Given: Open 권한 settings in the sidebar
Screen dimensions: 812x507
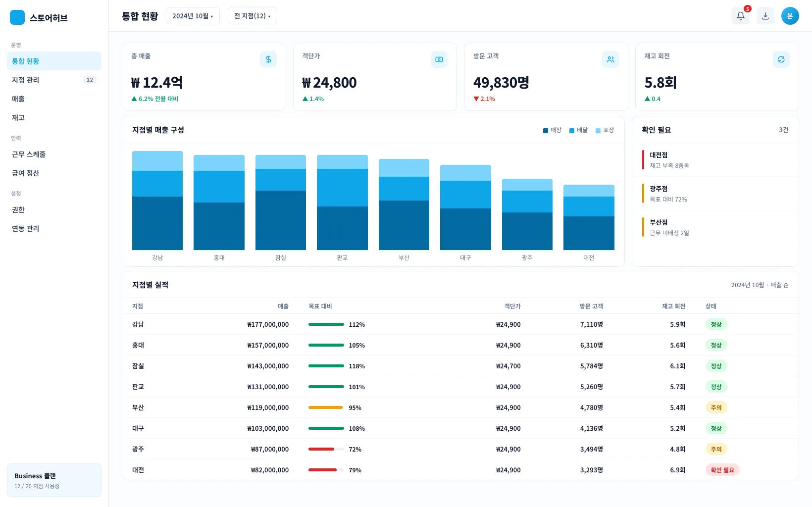Looking at the screenshot, I should [54, 209].
